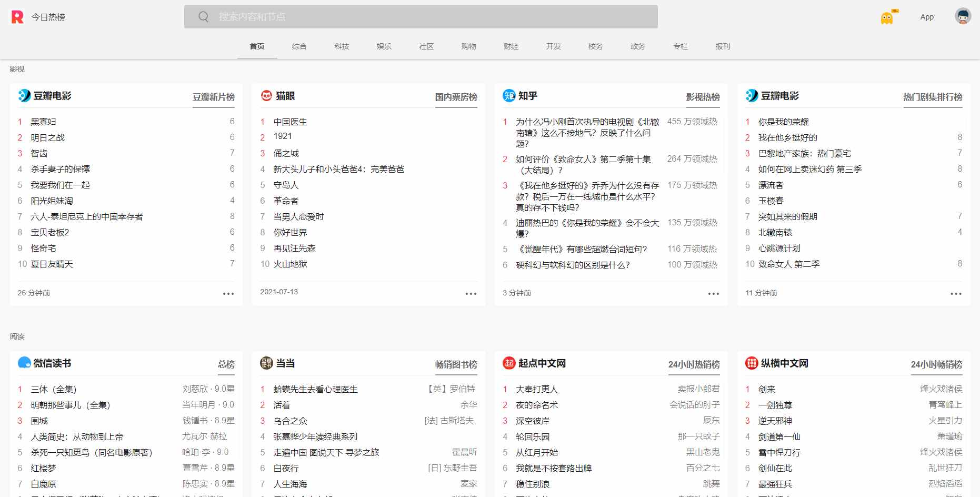Select 24小时热销榜 tab of 起点中文网
Screen dimensions: 980x497
(694, 364)
